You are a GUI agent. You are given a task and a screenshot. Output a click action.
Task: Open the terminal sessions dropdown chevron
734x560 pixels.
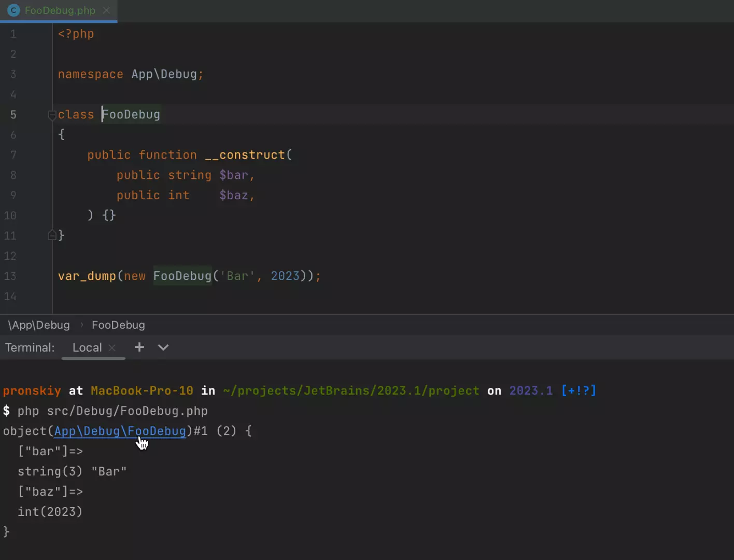pyautogui.click(x=163, y=347)
